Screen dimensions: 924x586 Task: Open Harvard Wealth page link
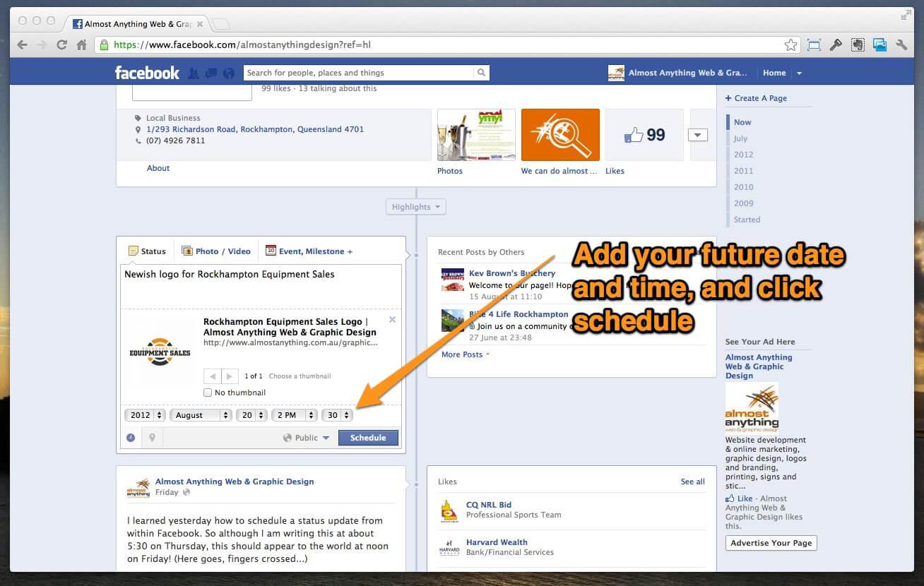click(x=497, y=542)
